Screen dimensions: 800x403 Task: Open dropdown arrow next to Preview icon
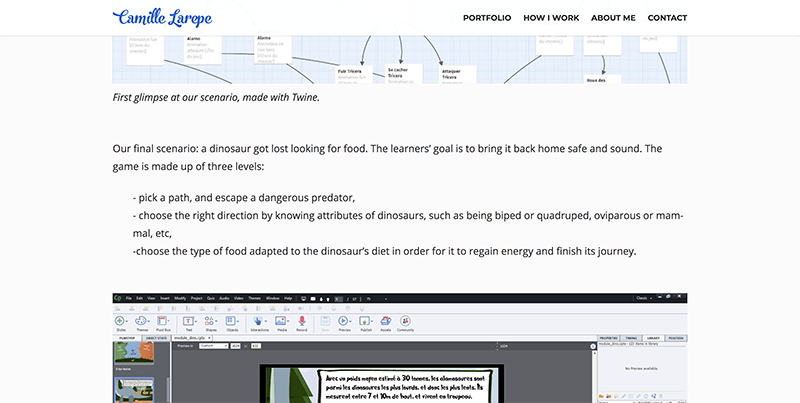[x=351, y=321]
